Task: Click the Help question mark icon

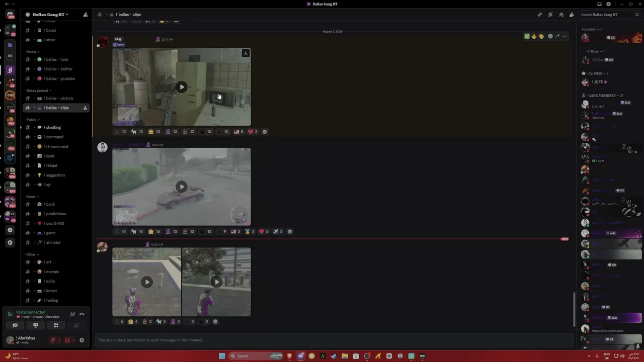Action: pyautogui.click(x=608, y=4)
